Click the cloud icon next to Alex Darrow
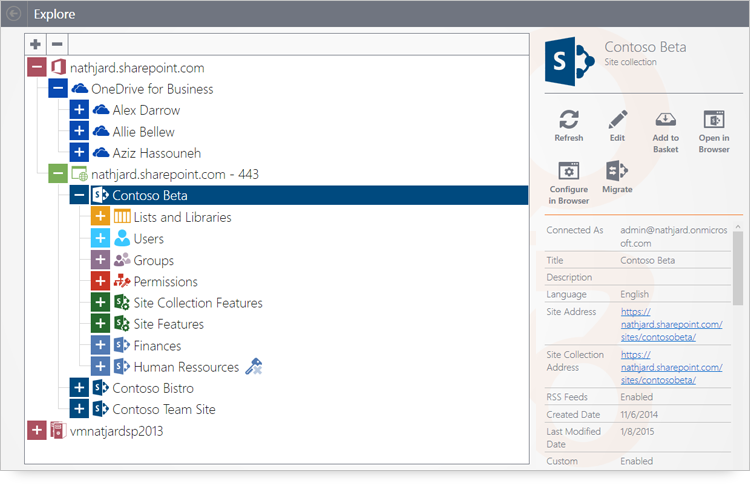The height and width of the screenshot is (485, 750). coord(101,110)
